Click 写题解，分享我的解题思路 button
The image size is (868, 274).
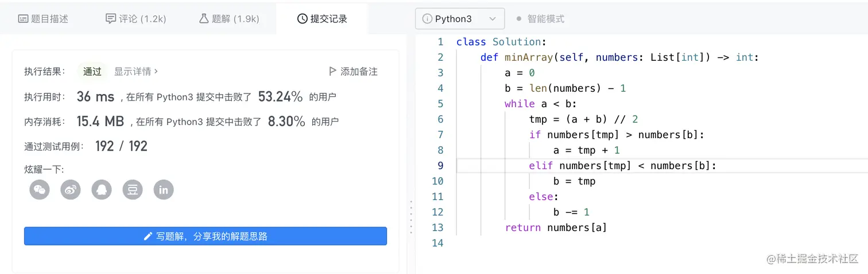tap(206, 236)
